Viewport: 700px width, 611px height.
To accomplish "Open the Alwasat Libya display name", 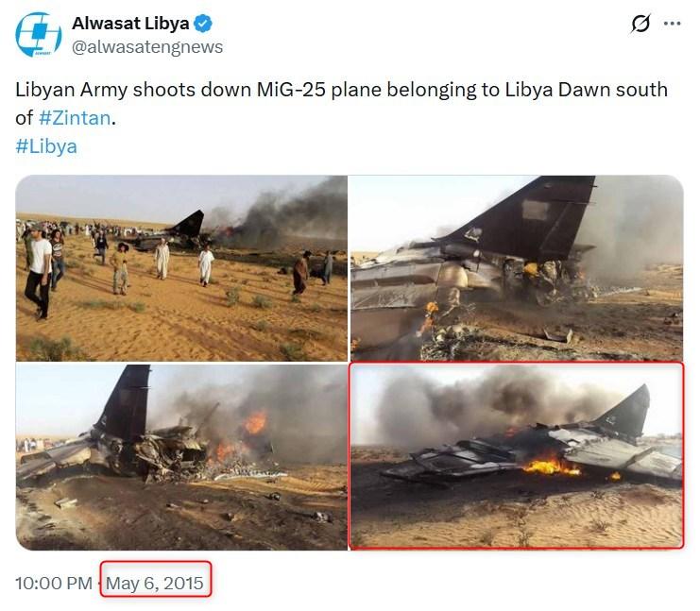I will click(130, 24).
